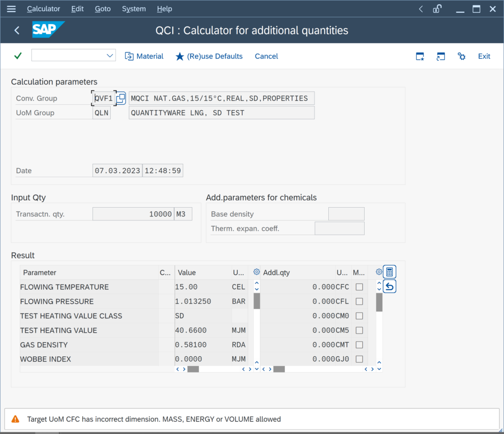This screenshot has width=504, height=434.
Task: Click the Base density field
Action: click(x=346, y=214)
